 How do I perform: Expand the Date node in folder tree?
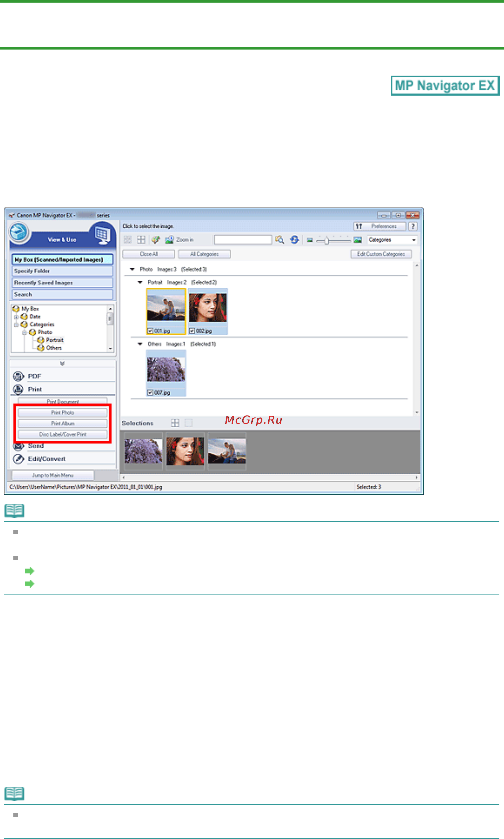click(16, 317)
